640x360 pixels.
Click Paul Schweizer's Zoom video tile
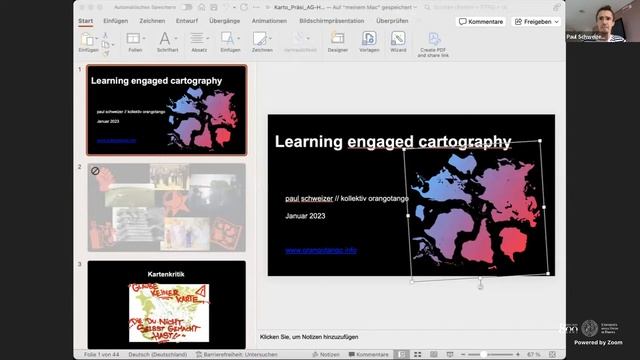(x=603, y=21)
